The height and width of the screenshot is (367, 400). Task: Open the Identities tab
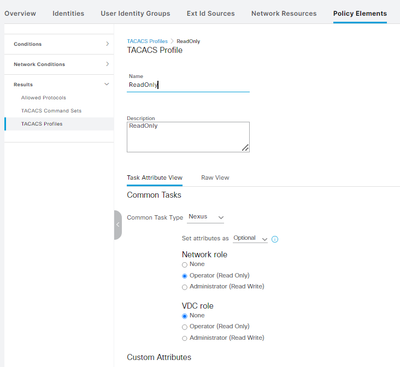pos(68,14)
